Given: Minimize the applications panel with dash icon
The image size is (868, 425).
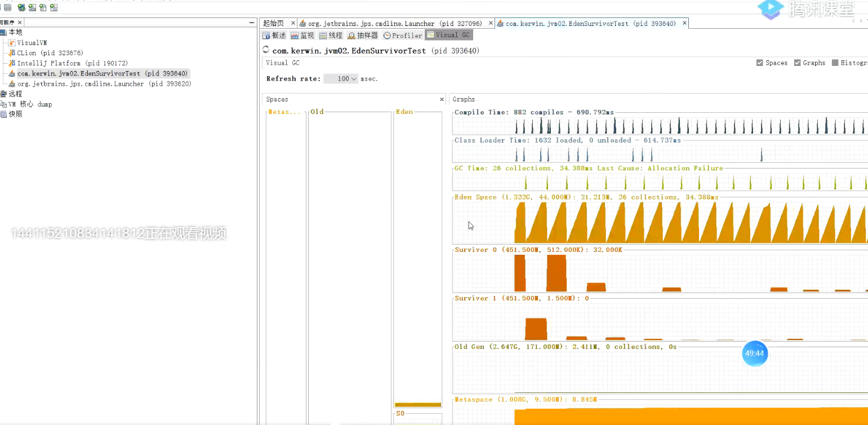Looking at the screenshot, I should pos(252,23).
